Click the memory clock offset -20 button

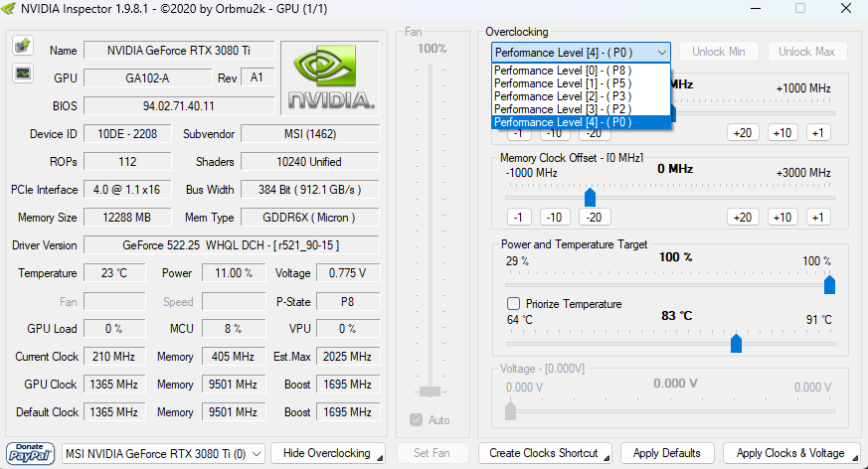(595, 218)
